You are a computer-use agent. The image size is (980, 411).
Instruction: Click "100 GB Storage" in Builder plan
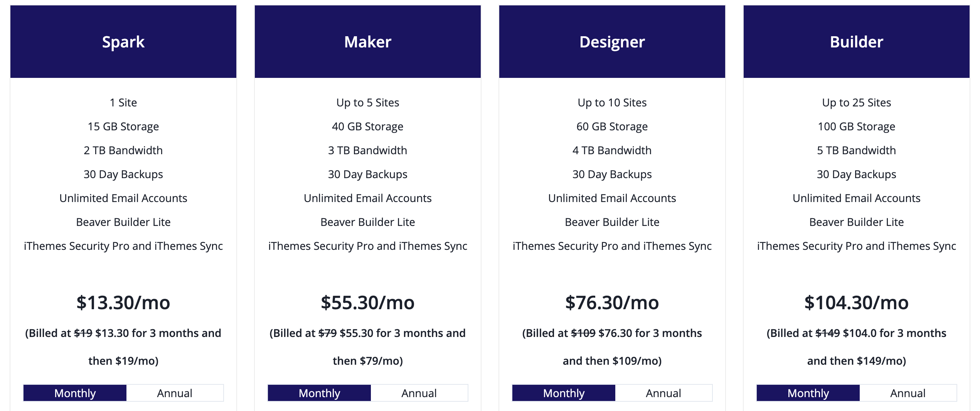coord(857,126)
